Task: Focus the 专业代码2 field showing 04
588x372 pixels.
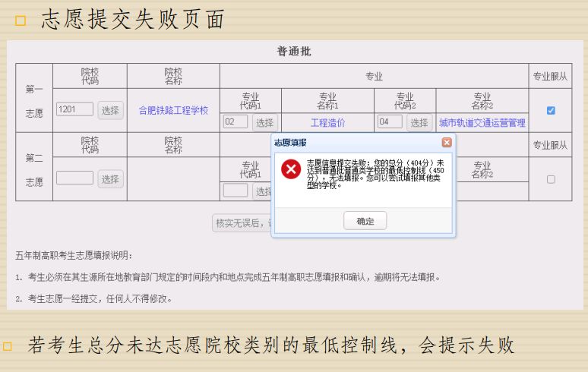Action: click(x=390, y=121)
